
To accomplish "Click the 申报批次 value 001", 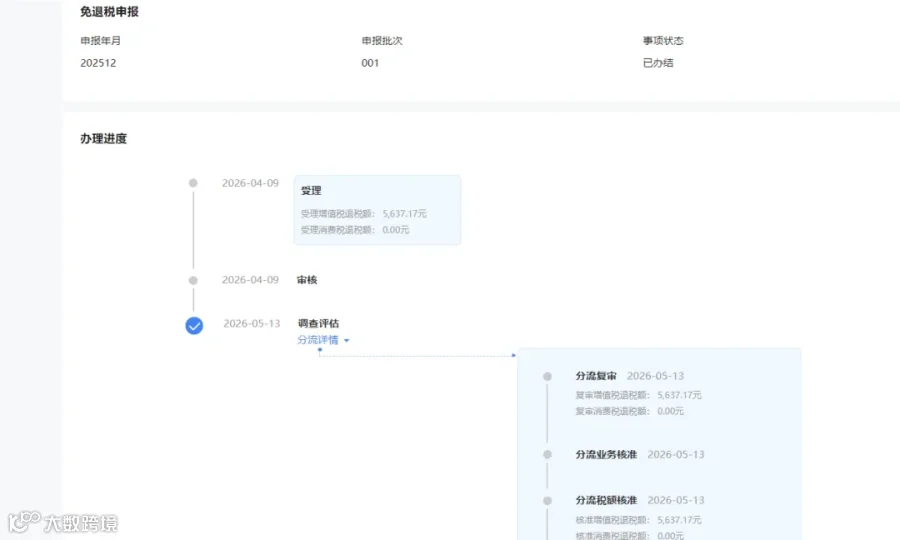I will [x=370, y=63].
